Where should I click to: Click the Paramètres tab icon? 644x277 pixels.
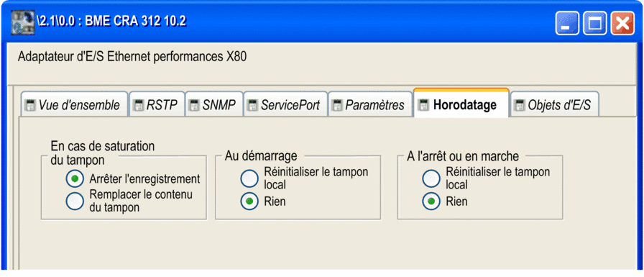[336, 105]
